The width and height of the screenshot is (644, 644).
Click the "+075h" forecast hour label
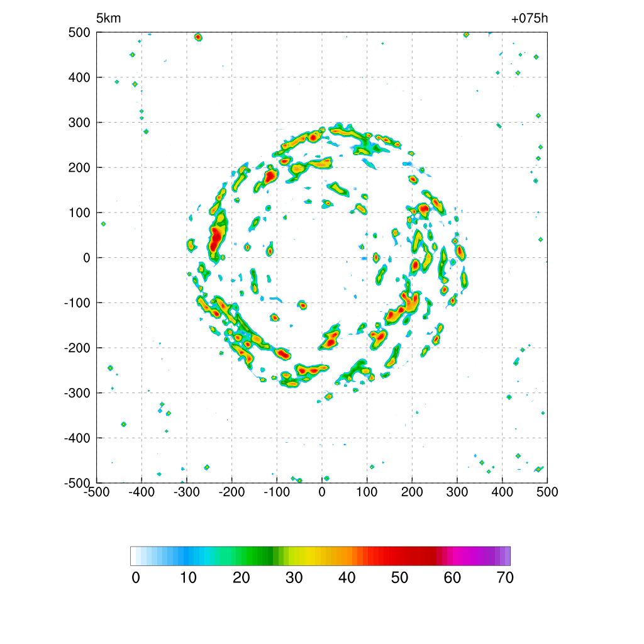pyautogui.click(x=530, y=18)
